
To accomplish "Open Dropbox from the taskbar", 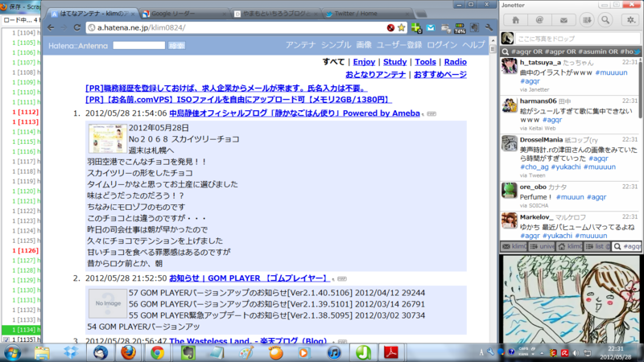I will tap(71, 352).
